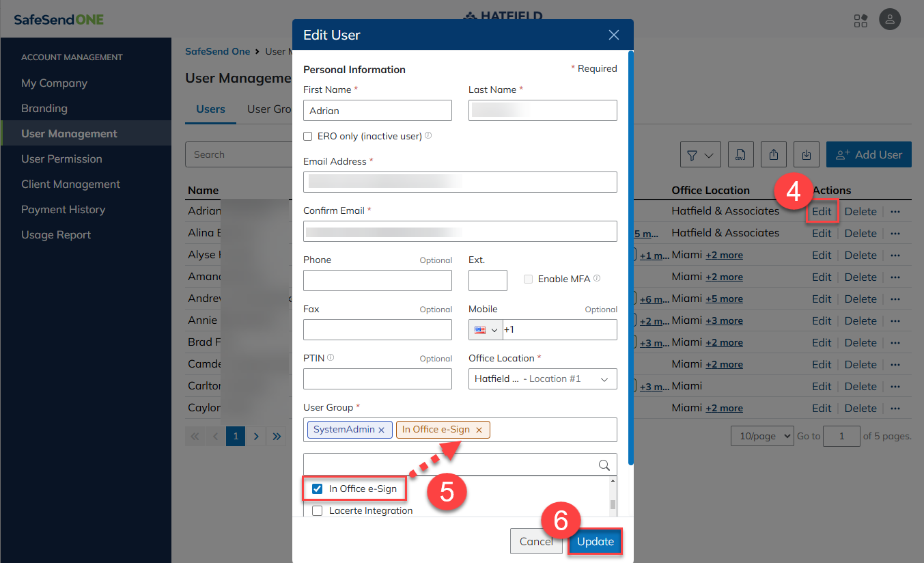Open the filter dropdown in users toolbar
924x563 pixels.
click(700, 155)
